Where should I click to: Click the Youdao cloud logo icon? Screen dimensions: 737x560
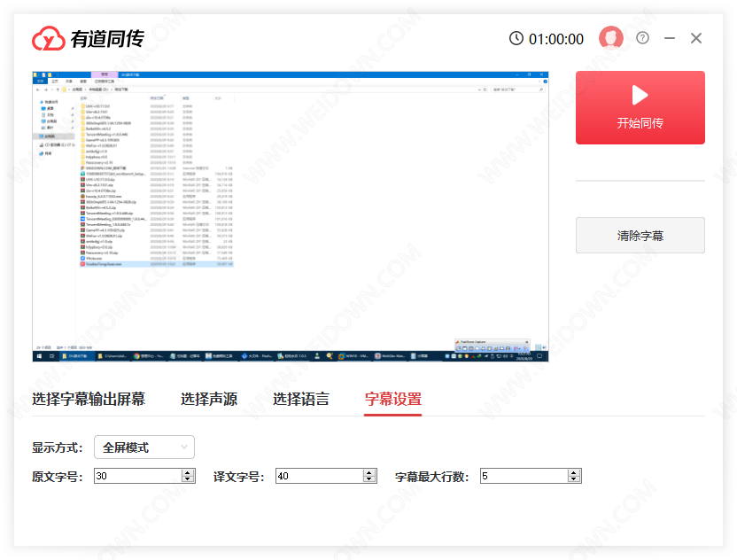click(49, 39)
